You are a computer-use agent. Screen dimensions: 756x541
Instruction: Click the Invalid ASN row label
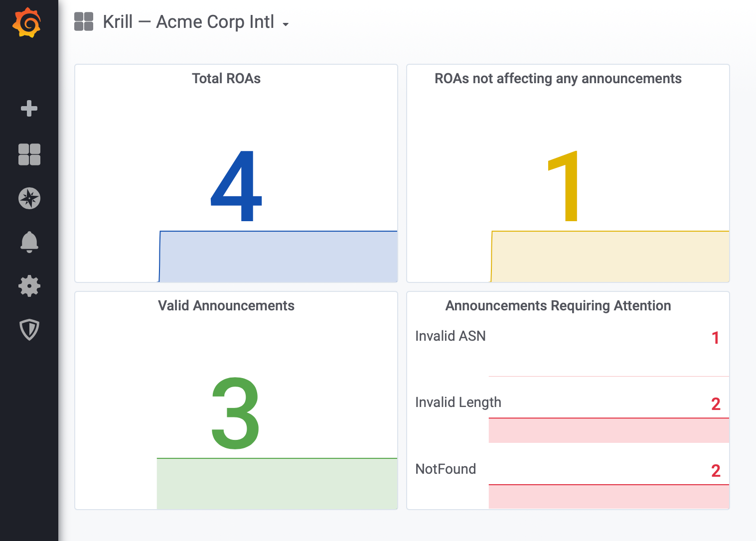click(450, 336)
